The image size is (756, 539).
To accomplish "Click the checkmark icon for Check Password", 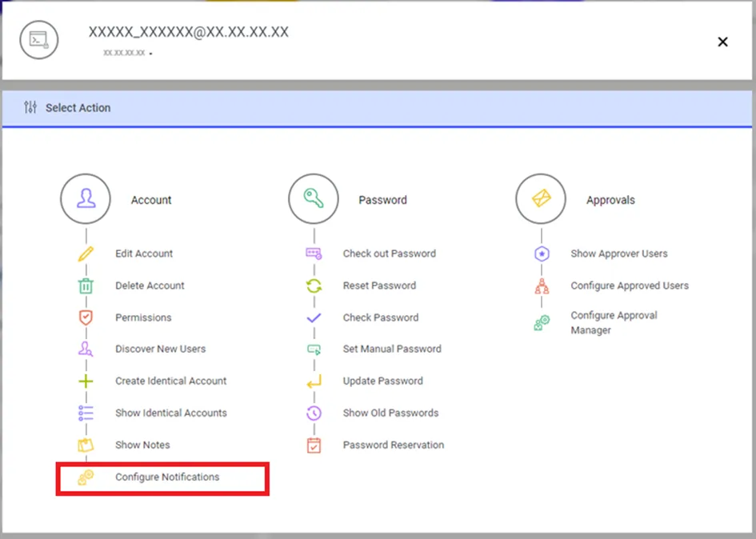I will click(314, 317).
